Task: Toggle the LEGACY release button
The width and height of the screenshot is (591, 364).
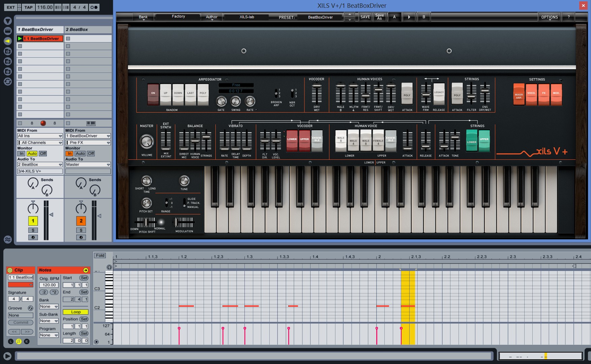Action: 439,93
